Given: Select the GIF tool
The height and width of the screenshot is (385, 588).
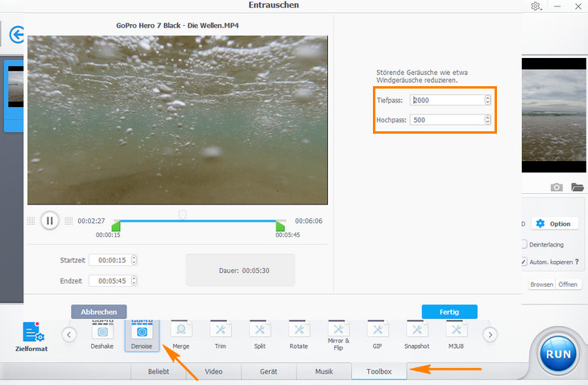Looking at the screenshot, I should click(x=378, y=335).
